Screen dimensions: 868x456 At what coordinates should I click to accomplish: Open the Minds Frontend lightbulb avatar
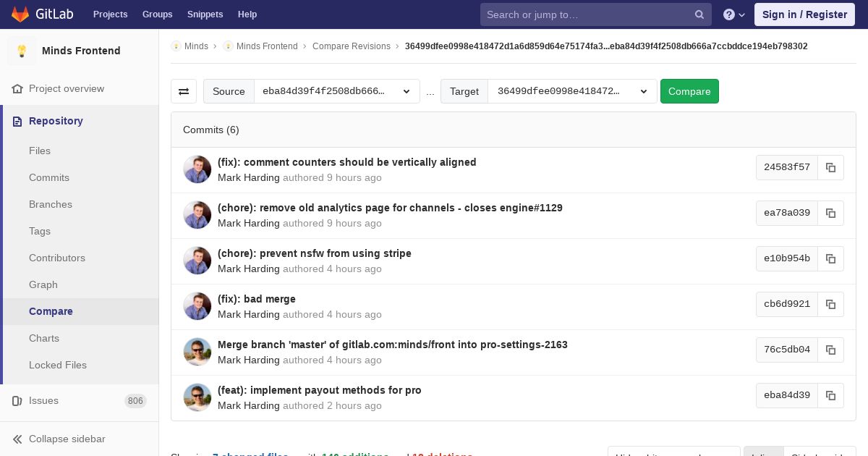22,51
